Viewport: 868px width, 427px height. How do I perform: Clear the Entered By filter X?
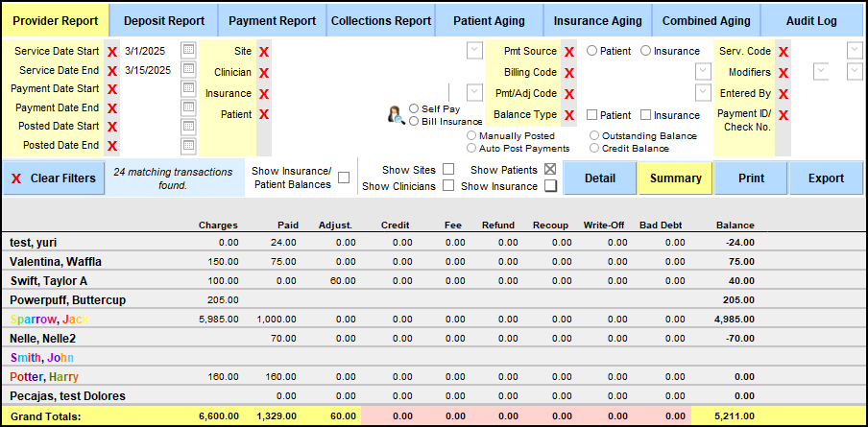pos(784,93)
